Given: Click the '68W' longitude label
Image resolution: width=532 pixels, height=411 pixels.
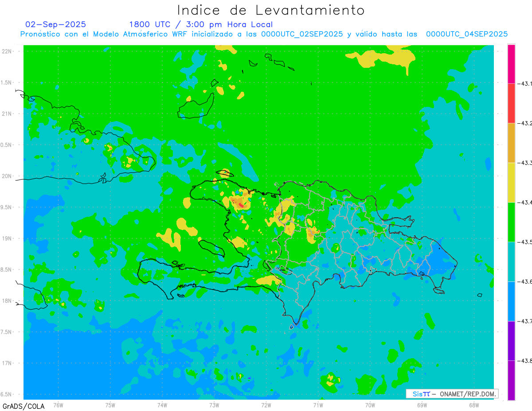Looking at the screenshot, I should (474, 405).
